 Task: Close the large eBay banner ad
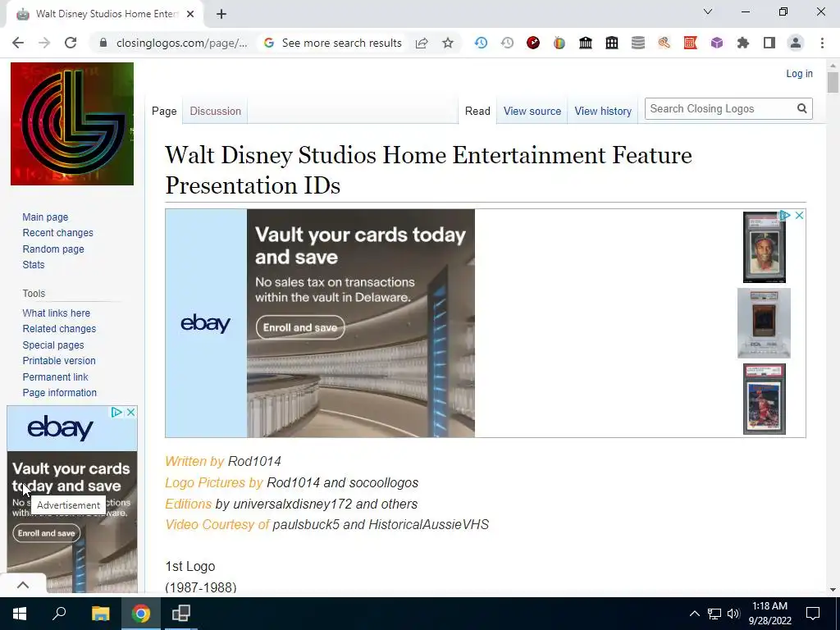pos(799,216)
